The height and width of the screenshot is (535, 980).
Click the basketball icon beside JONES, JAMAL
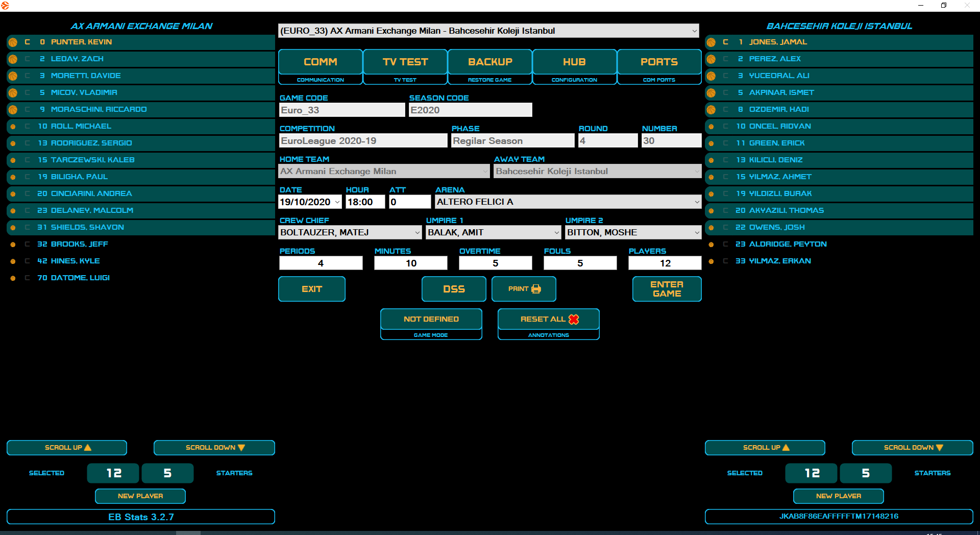tap(711, 42)
